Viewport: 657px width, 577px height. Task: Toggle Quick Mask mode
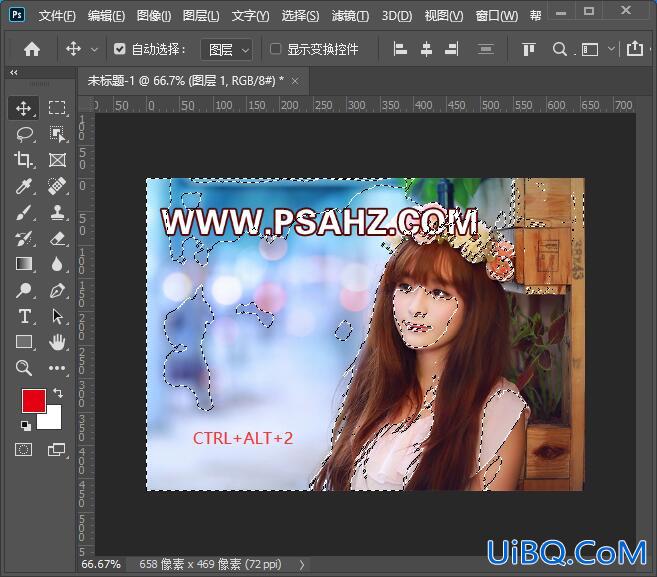[23, 450]
